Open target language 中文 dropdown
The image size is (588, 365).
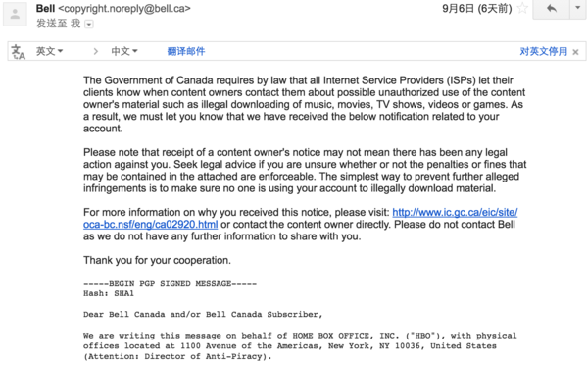(x=124, y=51)
